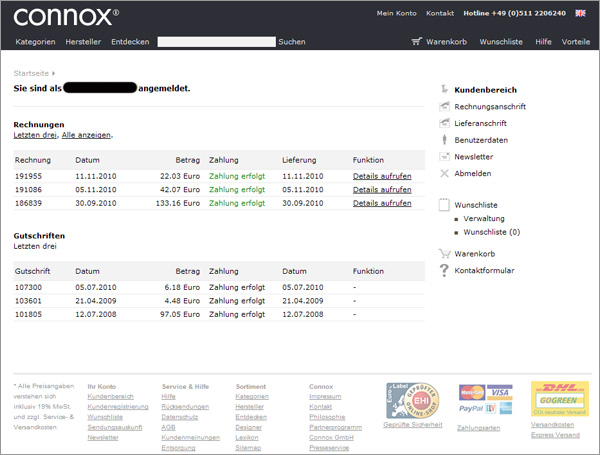Screen dimensions: 600x455
Task: Click the MasterCard logo in footer
Action: [472, 392]
